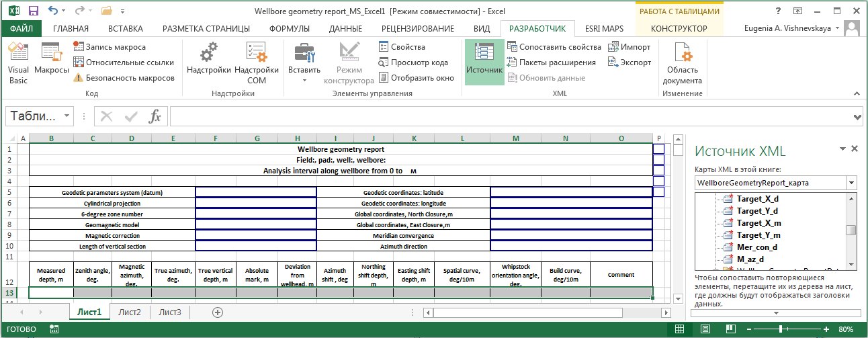868x338 pixels.
Task: Redo the last action
Action: coord(80,11)
